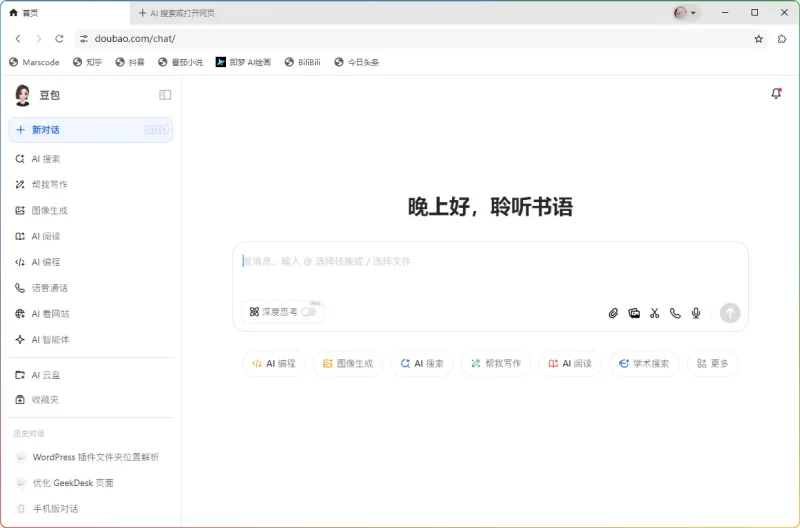This screenshot has height=528, width=800.
Task: Start a new chat with 新对话
Action: coord(90,130)
